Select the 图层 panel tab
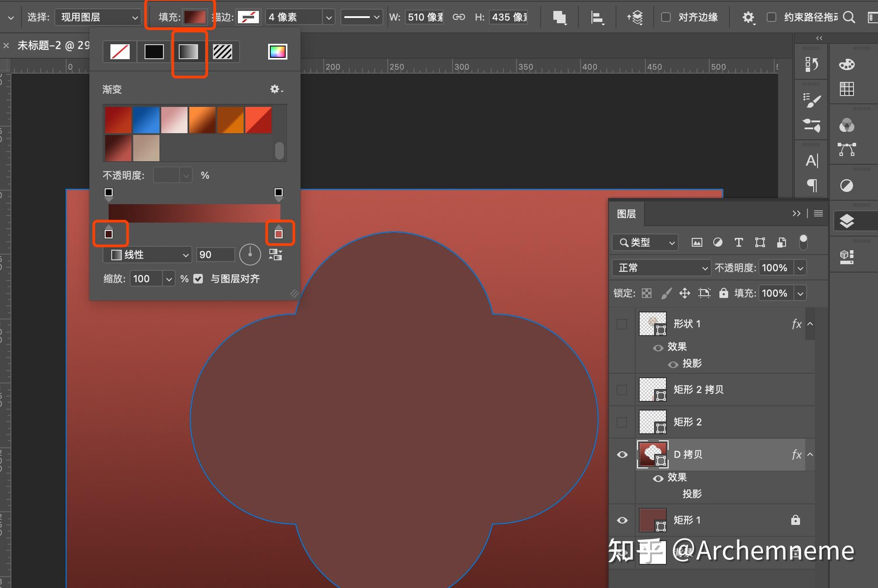The image size is (878, 588). pyautogui.click(x=627, y=214)
